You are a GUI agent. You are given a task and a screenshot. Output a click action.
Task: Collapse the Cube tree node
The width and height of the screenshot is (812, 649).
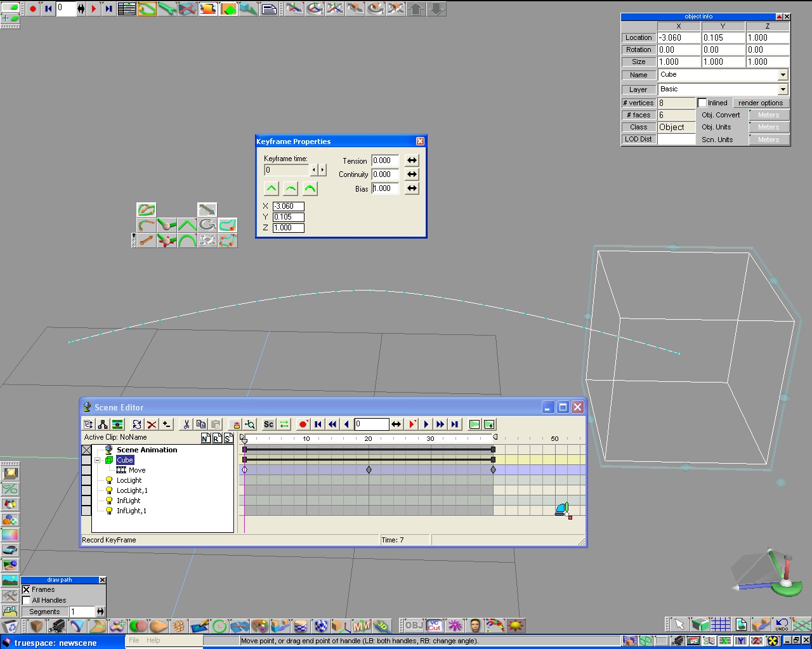pyautogui.click(x=98, y=460)
